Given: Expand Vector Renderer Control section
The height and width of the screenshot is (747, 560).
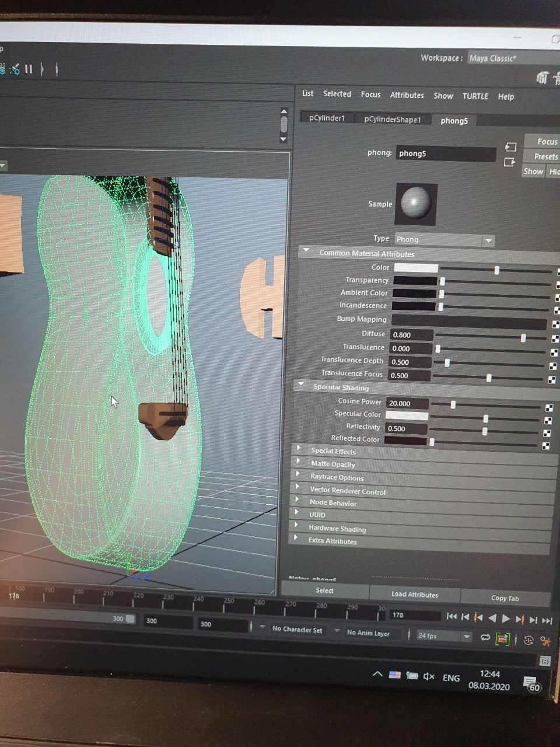Looking at the screenshot, I should click(x=297, y=487).
